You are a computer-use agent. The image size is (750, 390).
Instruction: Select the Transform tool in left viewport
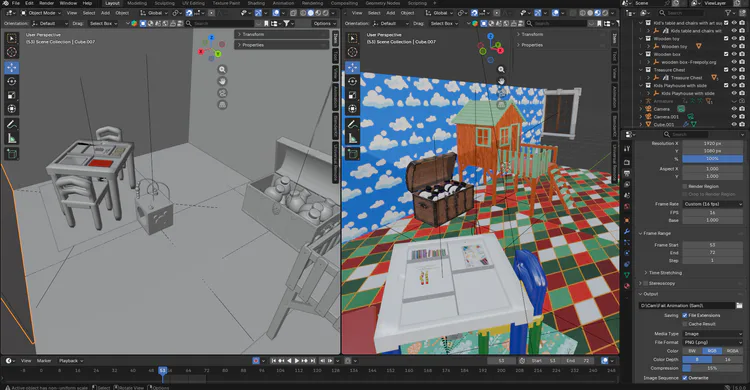[x=12, y=109]
